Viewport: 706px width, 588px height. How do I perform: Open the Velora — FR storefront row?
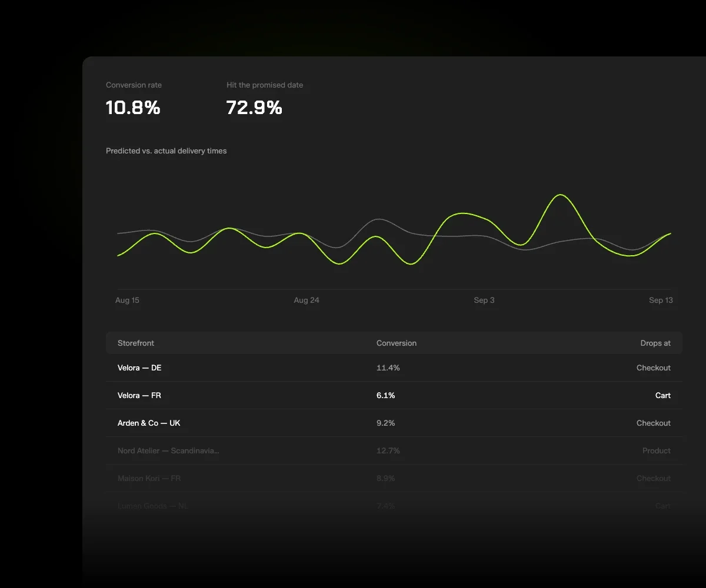(394, 396)
